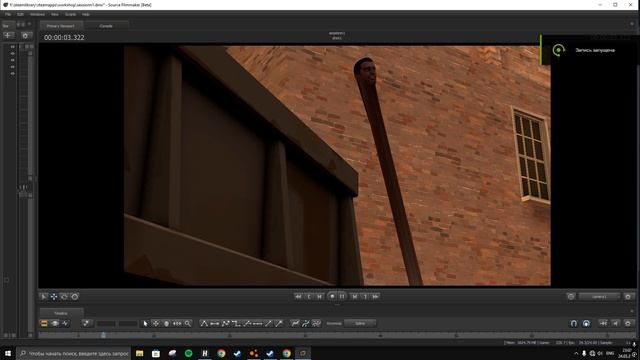The image size is (640, 360).
Task: Open the interpolation type Spline dropdown
Action: [360, 323]
